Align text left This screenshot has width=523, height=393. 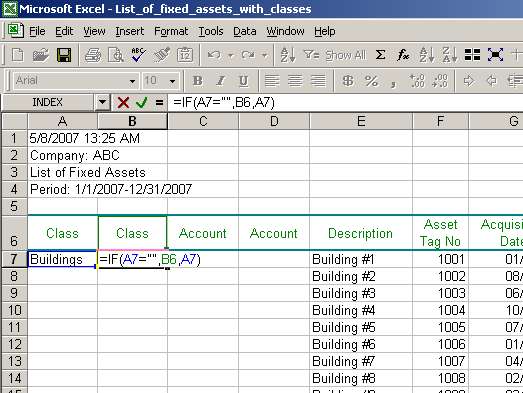point(272,81)
